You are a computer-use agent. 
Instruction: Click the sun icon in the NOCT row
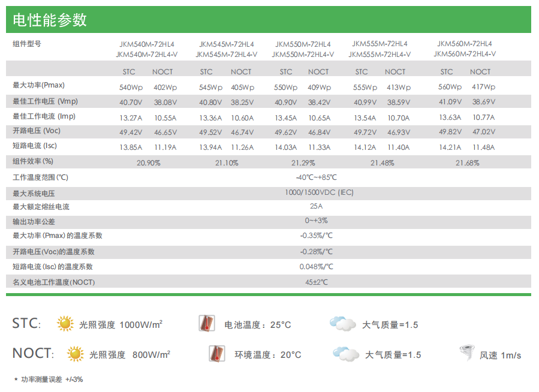76,354
